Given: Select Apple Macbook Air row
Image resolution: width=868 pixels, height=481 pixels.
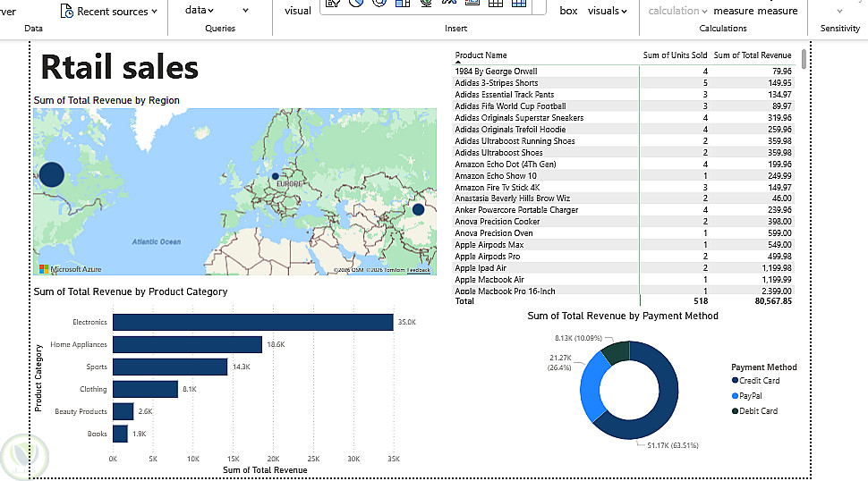Looking at the screenshot, I should tap(623, 279).
